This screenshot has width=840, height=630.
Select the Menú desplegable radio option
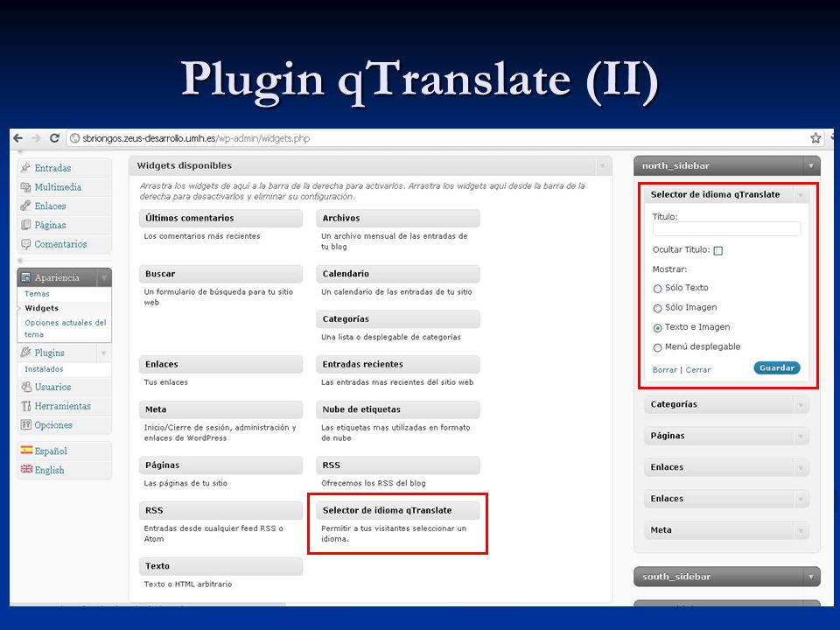tap(657, 347)
